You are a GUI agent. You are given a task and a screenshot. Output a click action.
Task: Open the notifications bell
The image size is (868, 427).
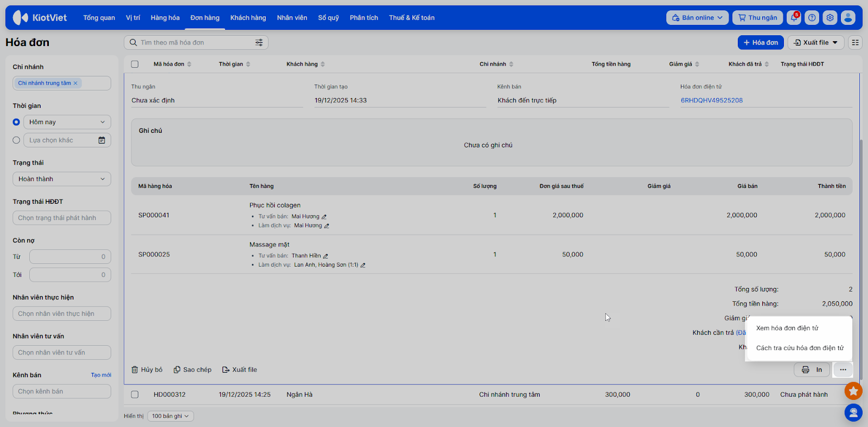point(794,18)
